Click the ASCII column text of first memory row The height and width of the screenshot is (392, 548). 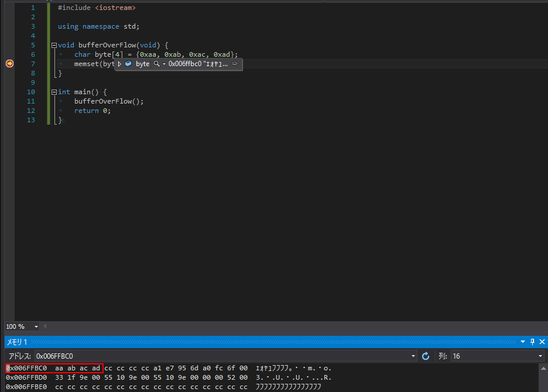point(293,368)
